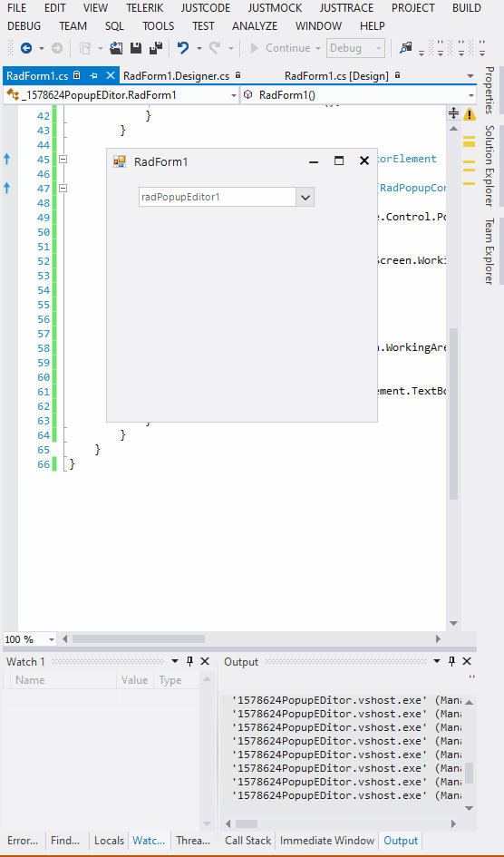504x857 pixels.
Task: Switch to the Find results tab
Action: tap(65, 840)
